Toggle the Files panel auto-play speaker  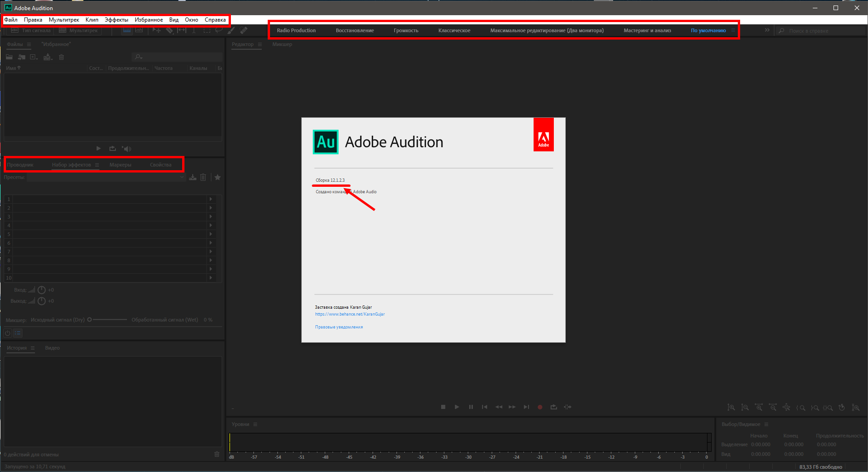click(x=126, y=149)
